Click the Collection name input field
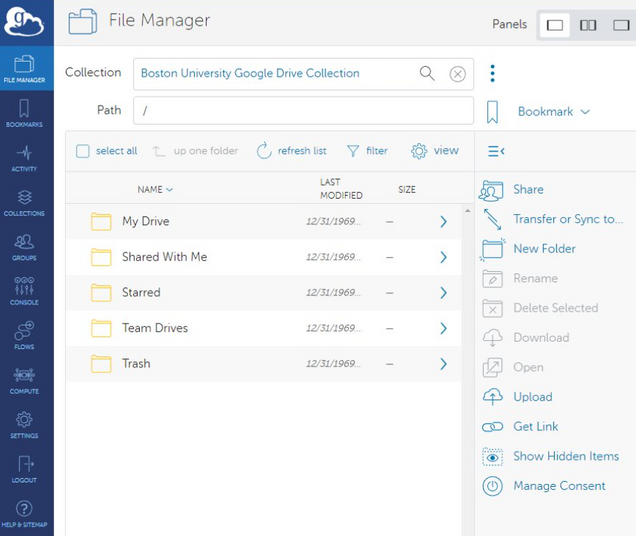 pyautogui.click(x=303, y=74)
